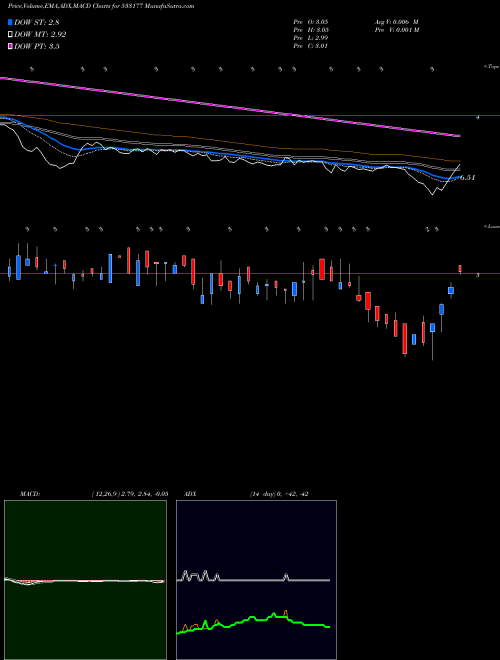The image size is (500, 660).
Task: Click the chart title mentioning MunafaSutra.com
Action: tap(101, 7)
